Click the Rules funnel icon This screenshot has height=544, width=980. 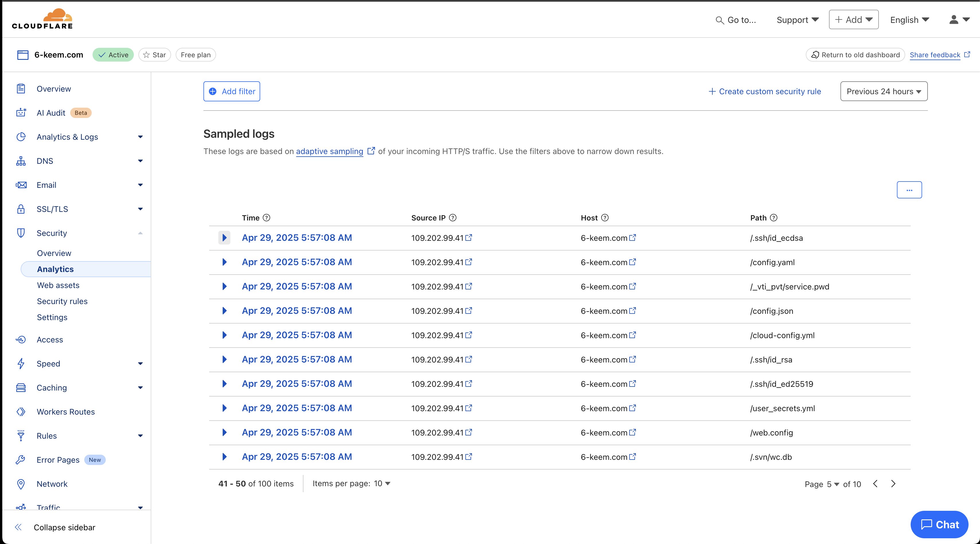pos(21,436)
